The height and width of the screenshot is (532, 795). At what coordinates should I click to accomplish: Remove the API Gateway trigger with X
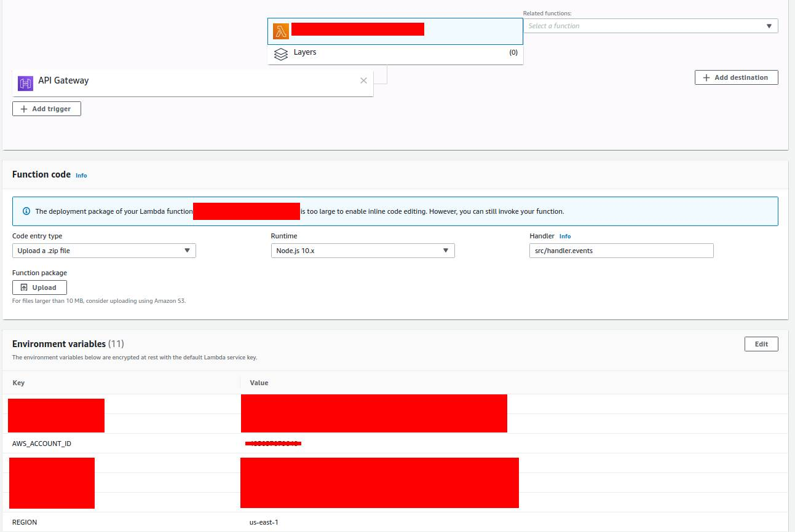click(x=363, y=80)
